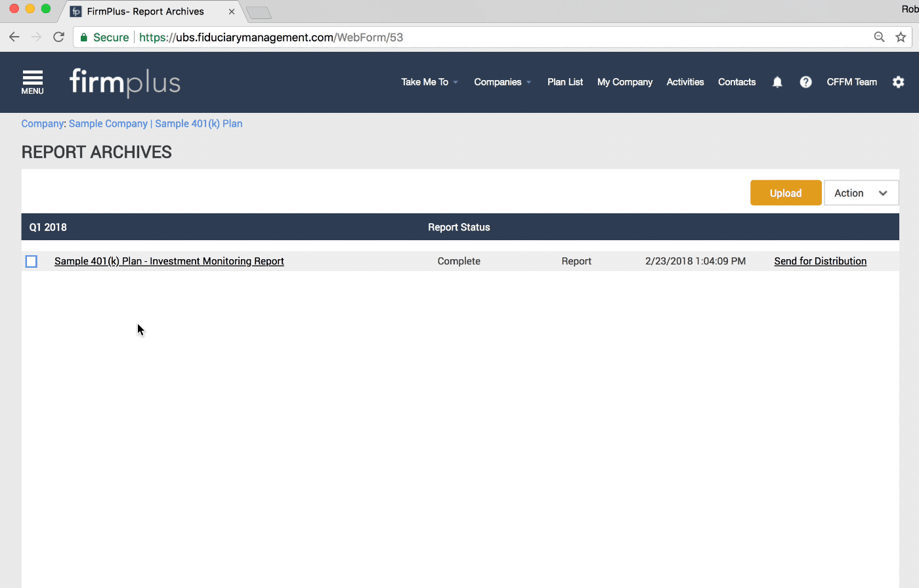Check the Investment Monitoring Report checkbox
Image resolution: width=919 pixels, height=588 pixels.
(32, 261)
